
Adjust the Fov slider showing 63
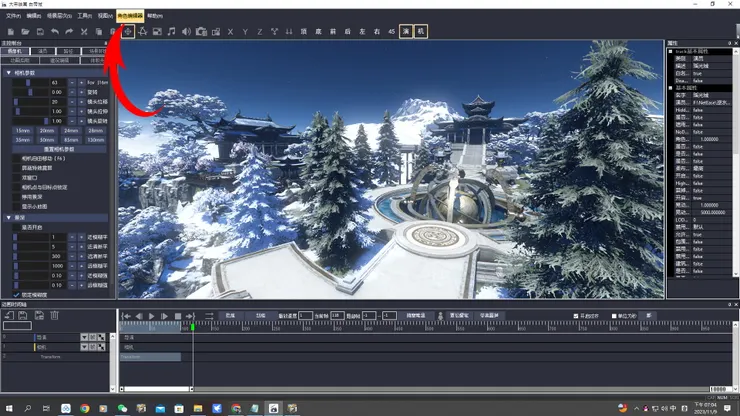coord(31,83)
